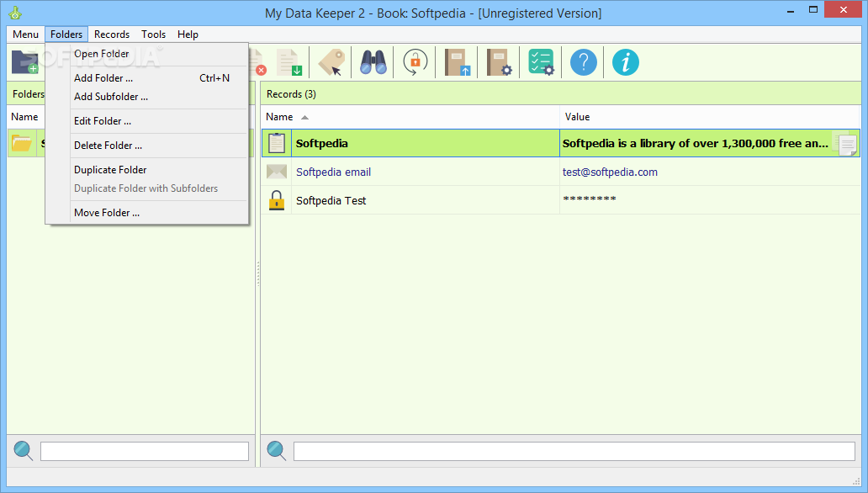Viewport: 868px width, 493px height.
Task: Sort records by the Name column header
Action: (x=410, y=117)
